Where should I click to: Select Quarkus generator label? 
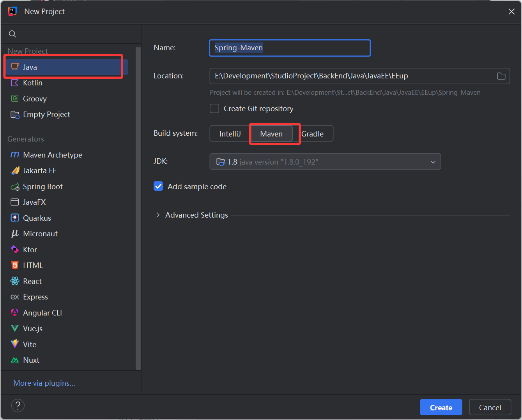click(x=37, y=218)
